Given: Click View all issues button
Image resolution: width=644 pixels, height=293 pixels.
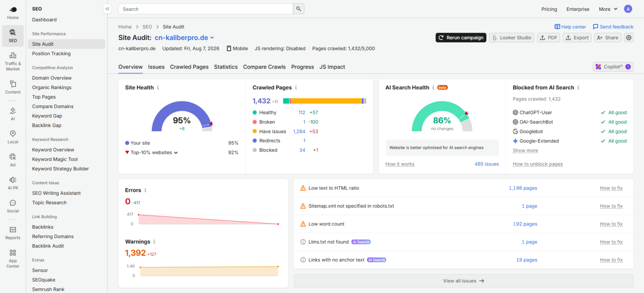Looking at the screenshot, I should 463,281.
